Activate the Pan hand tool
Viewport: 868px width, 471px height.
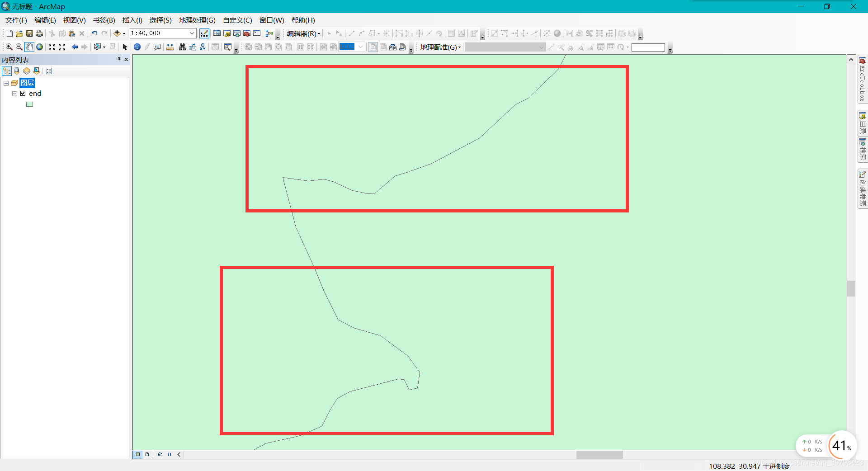click(x=29, y=47)
